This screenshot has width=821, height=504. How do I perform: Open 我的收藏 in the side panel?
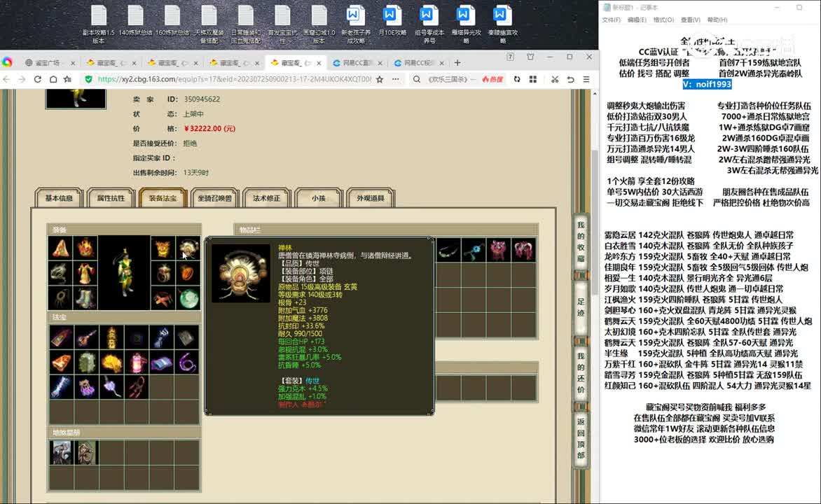pyautogui.click(x=580, y=241)
